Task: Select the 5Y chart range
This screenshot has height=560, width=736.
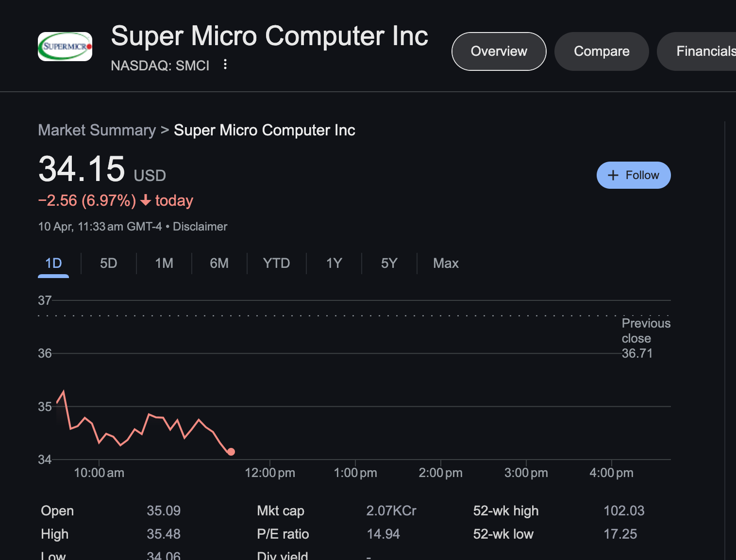Action: click(389, 264)
